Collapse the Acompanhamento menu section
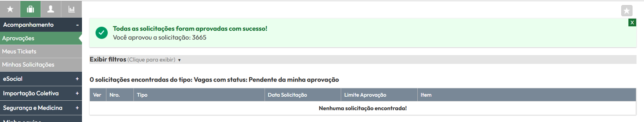This screenshot has height=122, width=644. (x=41, y=25)
